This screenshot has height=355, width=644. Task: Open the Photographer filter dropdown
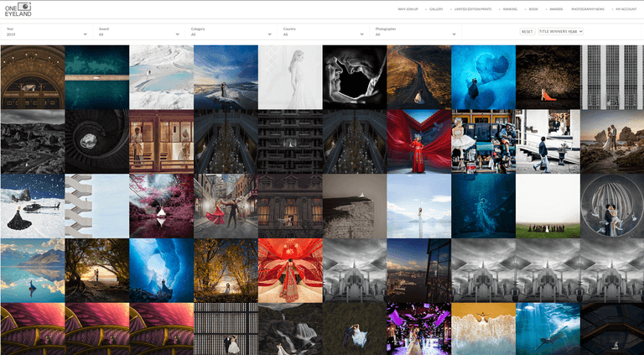pos(415,34)
